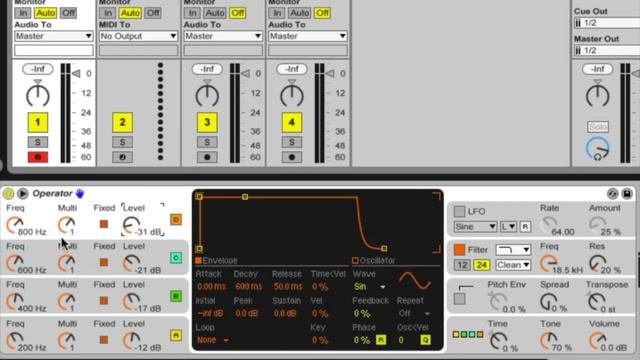Viewport: 640px width, 360px height.
Task: Open the filter type shape dropdown
Action: (x=513, y=249)
